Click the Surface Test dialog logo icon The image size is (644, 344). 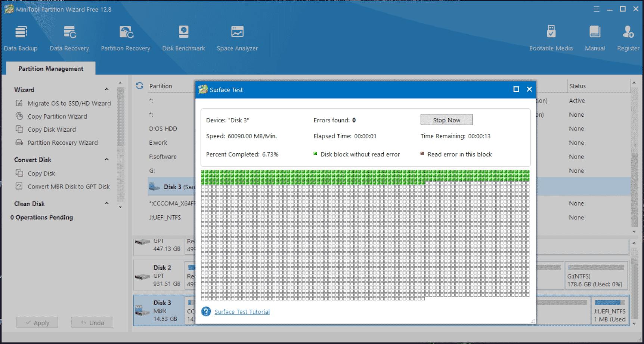click(203, 89)
